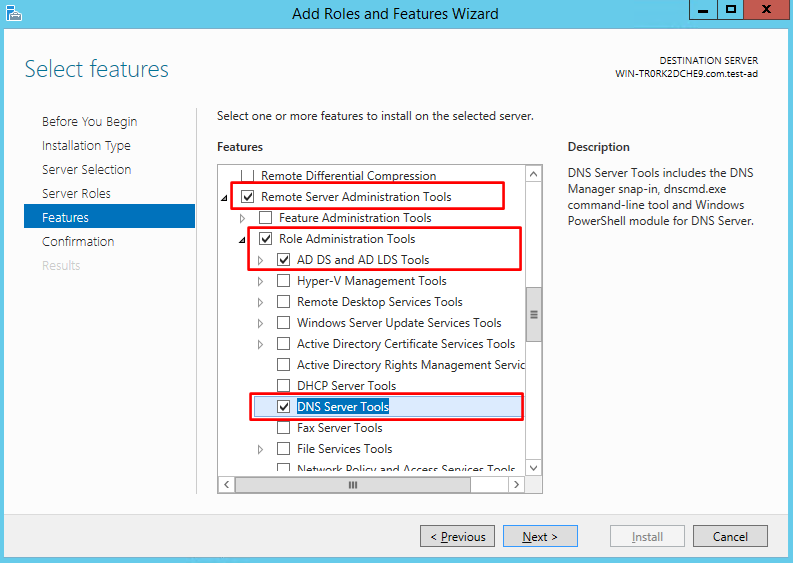Enable the DHCP Server Tools checkbox
The height and width of the screenshot is (563, 793).
pos(284,386)
